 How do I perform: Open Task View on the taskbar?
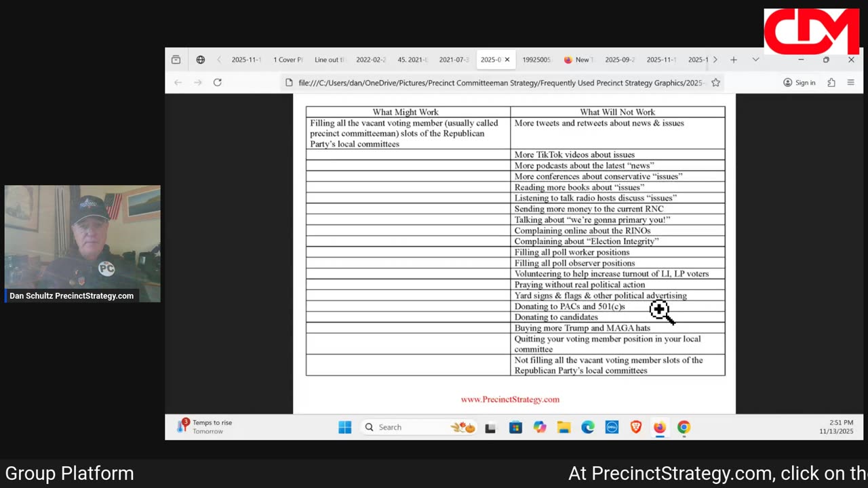[490, 427]
